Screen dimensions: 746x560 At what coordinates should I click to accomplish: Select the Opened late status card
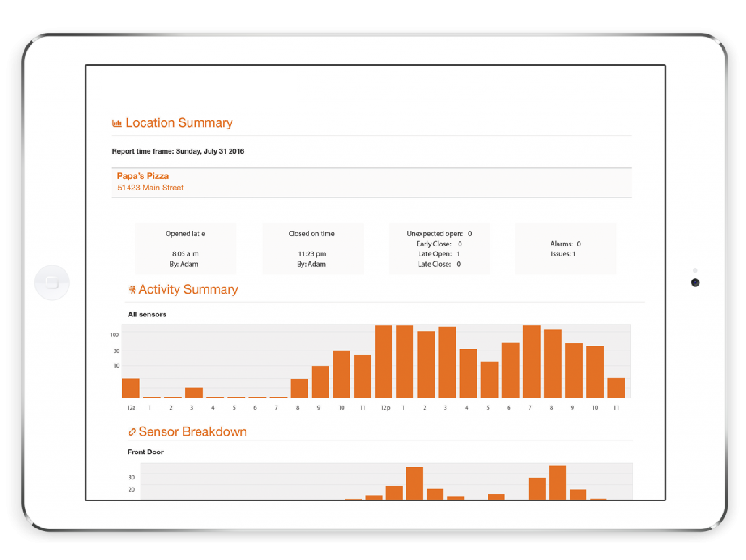pos(185,249)
